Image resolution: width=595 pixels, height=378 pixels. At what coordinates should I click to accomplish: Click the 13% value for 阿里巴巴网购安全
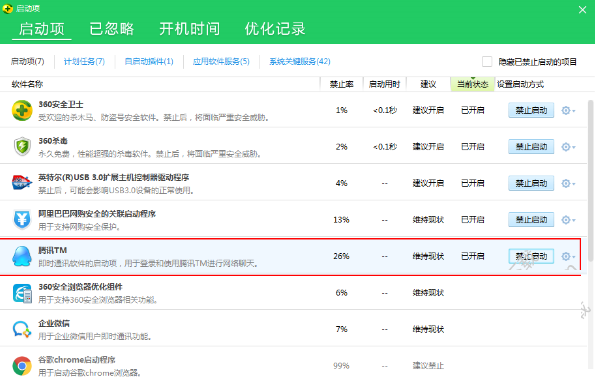pyautogui.click(x=342, y=220)
